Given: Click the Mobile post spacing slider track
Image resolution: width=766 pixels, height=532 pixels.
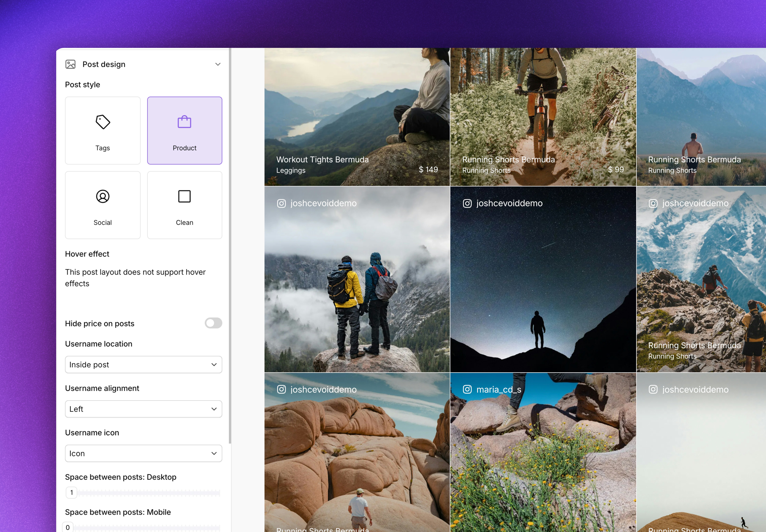Looking at the screenshot, I should coord(147,528).
